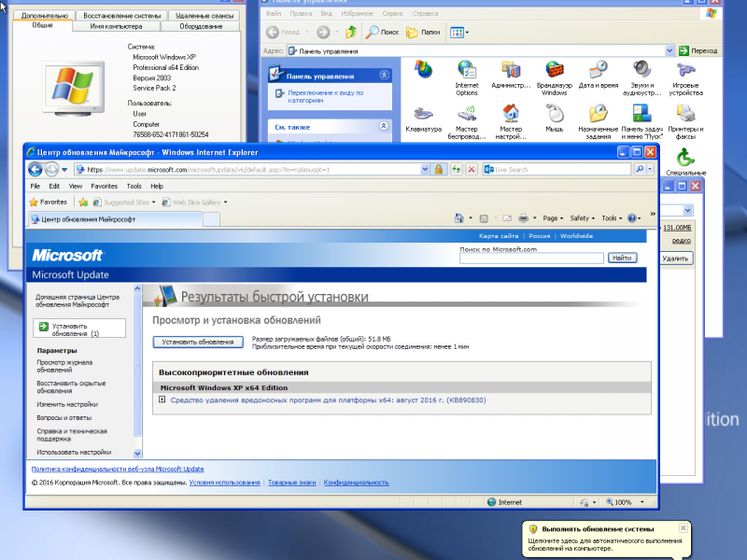Viewport: 747px width, 560px height.
Task: Click the sidebar scrollbar down arrow
Action: [x=137, y=453]
